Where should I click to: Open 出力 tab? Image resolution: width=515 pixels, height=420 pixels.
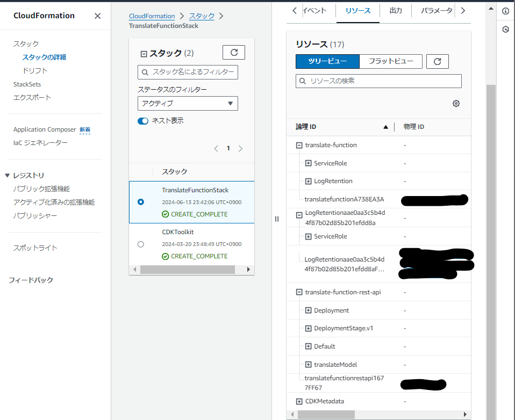point(396,11)
